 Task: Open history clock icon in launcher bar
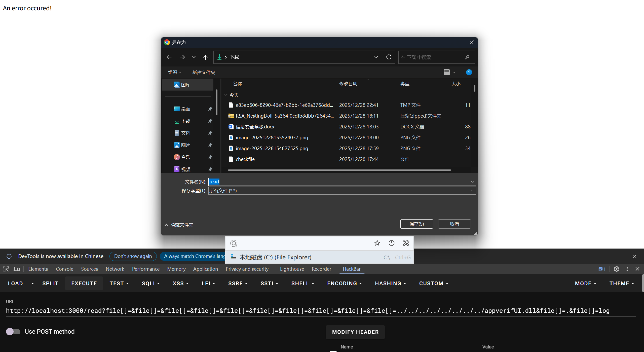click(392, 243)
